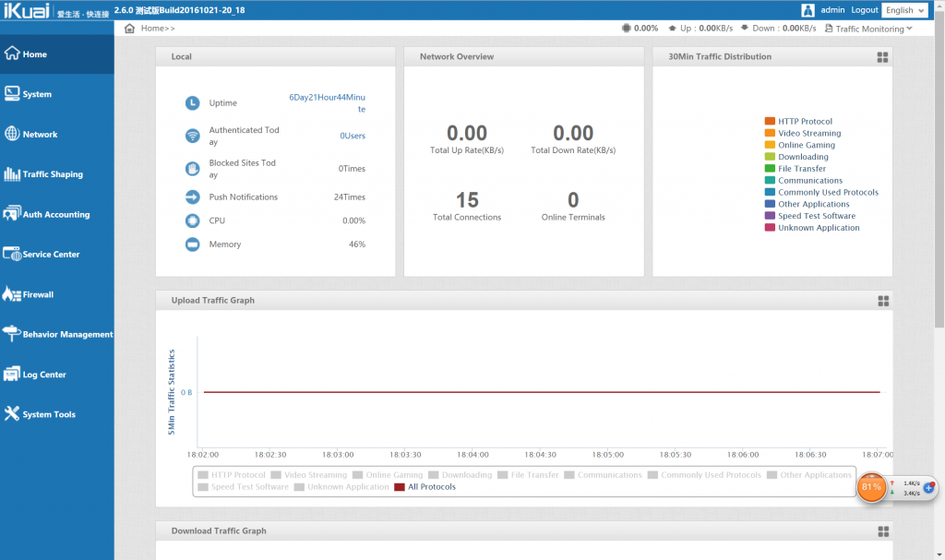945x560 pixels.
Task: Click the Uptime clock icon
Action: tap(192, 103)
